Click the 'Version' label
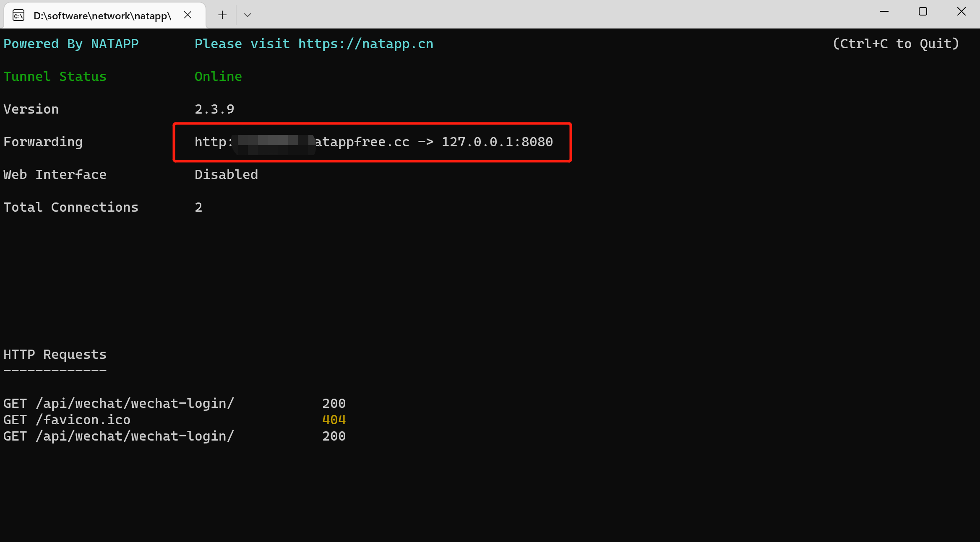The image size is (980, 542). 31,109
